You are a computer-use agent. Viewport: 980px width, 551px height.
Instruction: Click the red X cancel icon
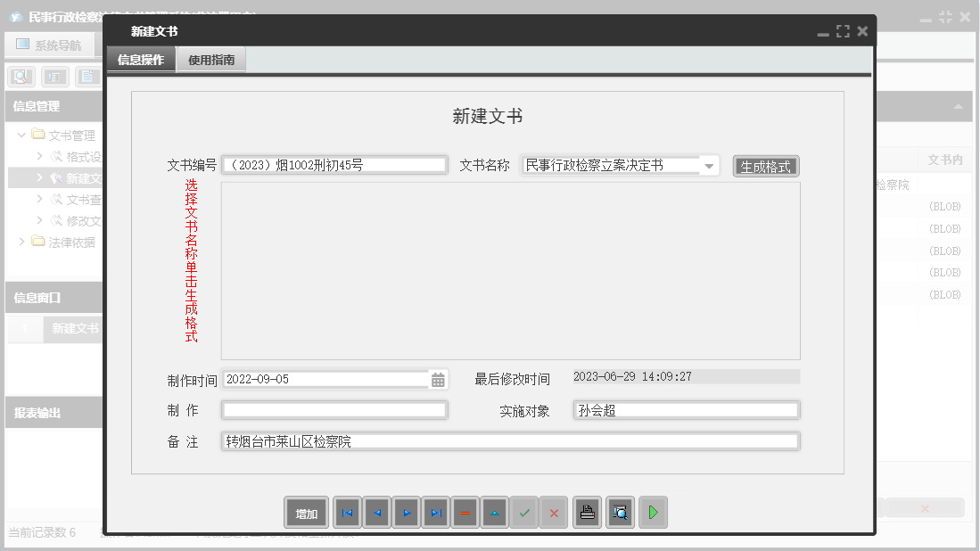tap(554, 512)
